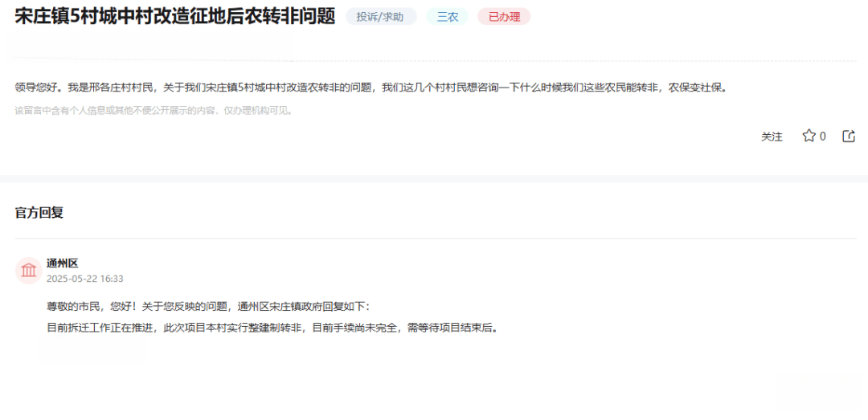Image resolution: width=868 pixels, height=420 pixels.
Task: Click the star favorite icon
Action: [809, 136]
